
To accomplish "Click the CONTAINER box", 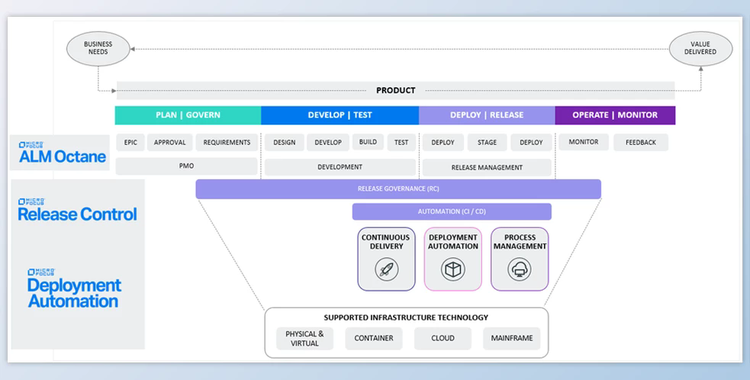I will tap(374, 338).
